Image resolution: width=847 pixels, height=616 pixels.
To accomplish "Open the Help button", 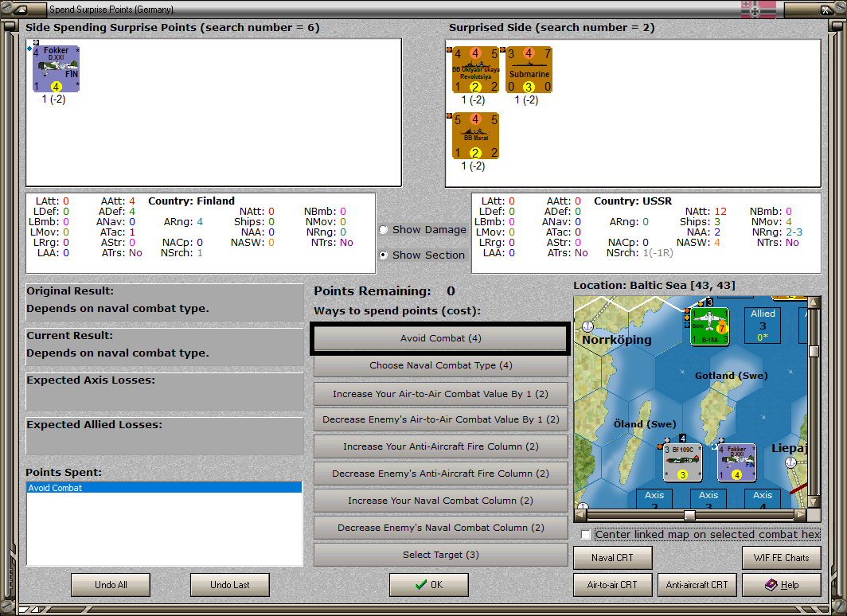I will tap(782, 585).
